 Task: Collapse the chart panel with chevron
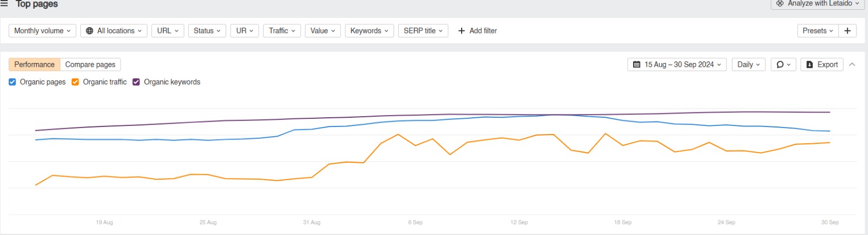(x=852, y=65)
